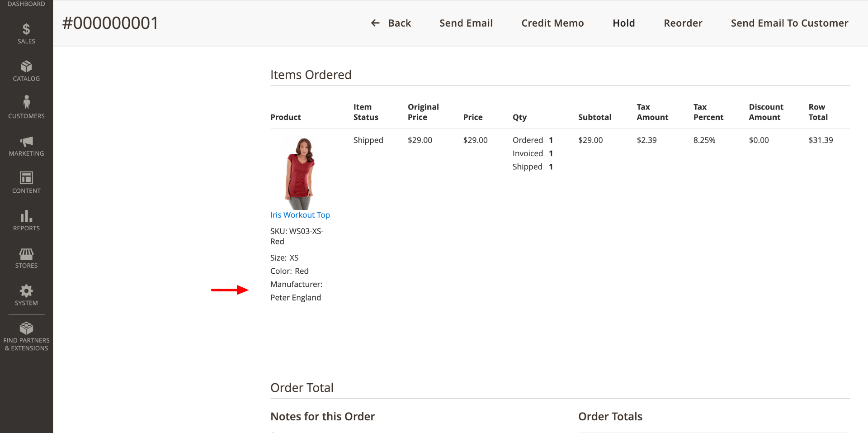The height and width of the screenshot is (433, 868).
Task: Click the Product column header
Action: (285, 117)
